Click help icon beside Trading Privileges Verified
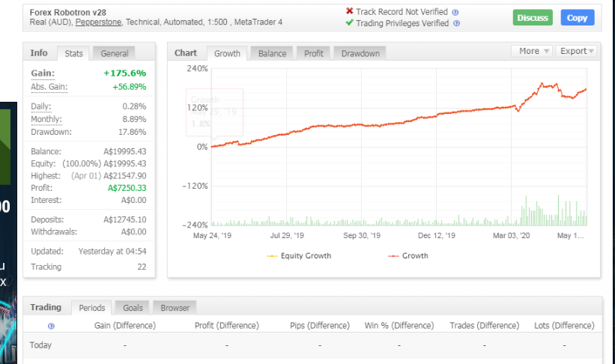Viewport: 615px width, 364px height. pyautogui.click(x=457, y=23)
